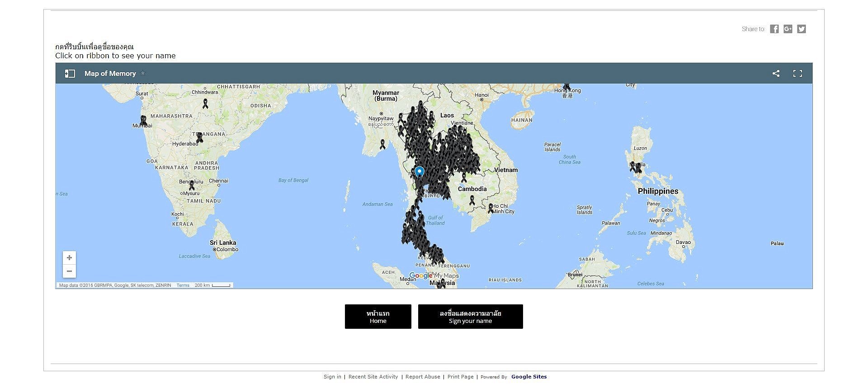Click the Report Abuse link
This screenshot has width=868, height=392.
pos(423,377)
